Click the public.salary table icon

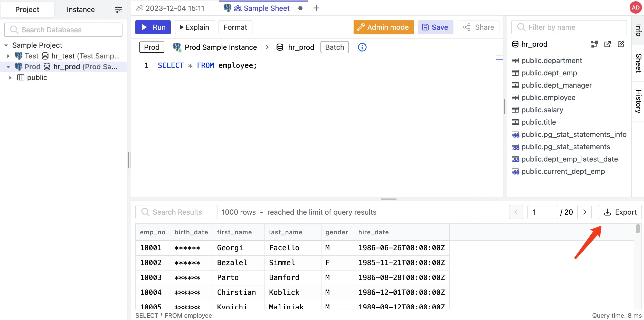[515, 110]
